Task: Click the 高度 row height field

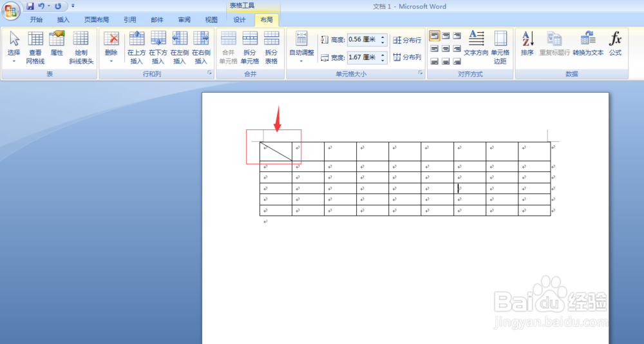Action: [363, 40]
